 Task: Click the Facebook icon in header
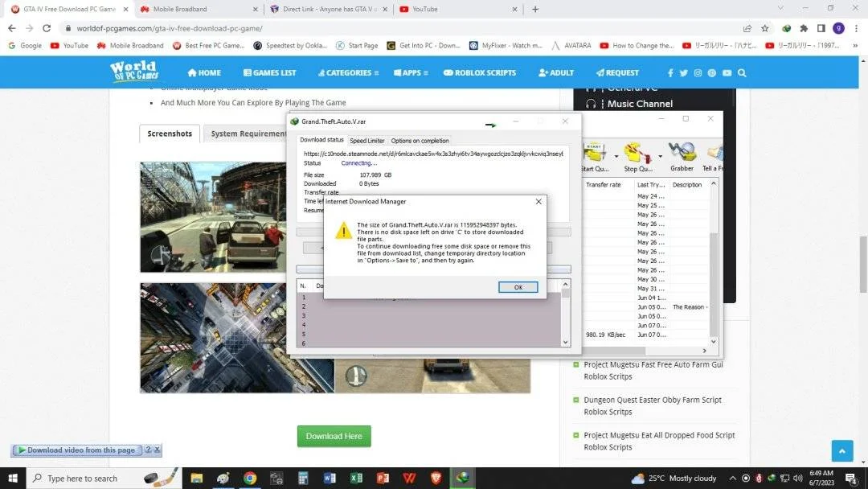[670, 73]
